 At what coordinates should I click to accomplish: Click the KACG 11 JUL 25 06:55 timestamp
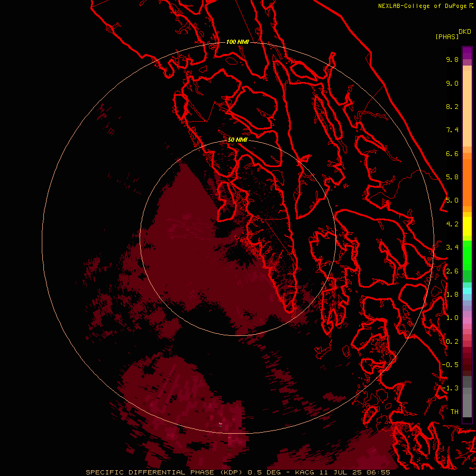(342, 472)
